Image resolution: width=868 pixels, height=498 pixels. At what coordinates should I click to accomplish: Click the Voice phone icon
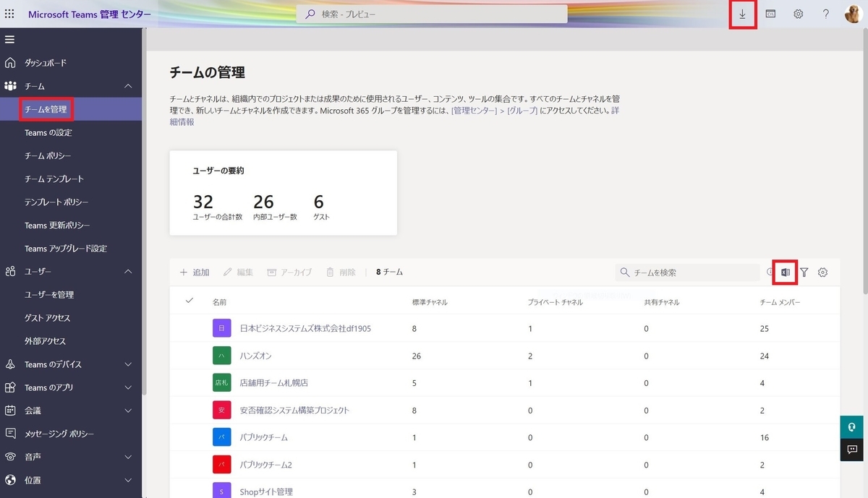tap(10, 457)
